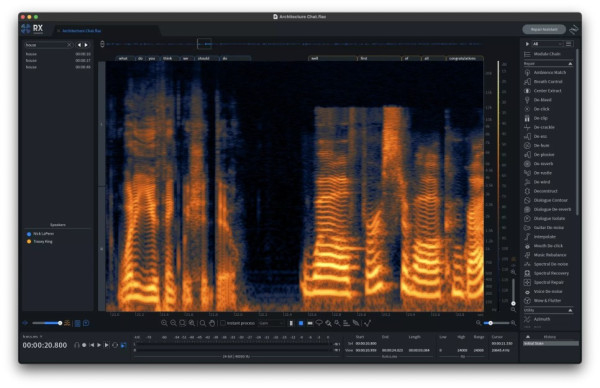Collapse the Utility module section
The width and height of the screenshot is (600, 388).
[570, 310]
